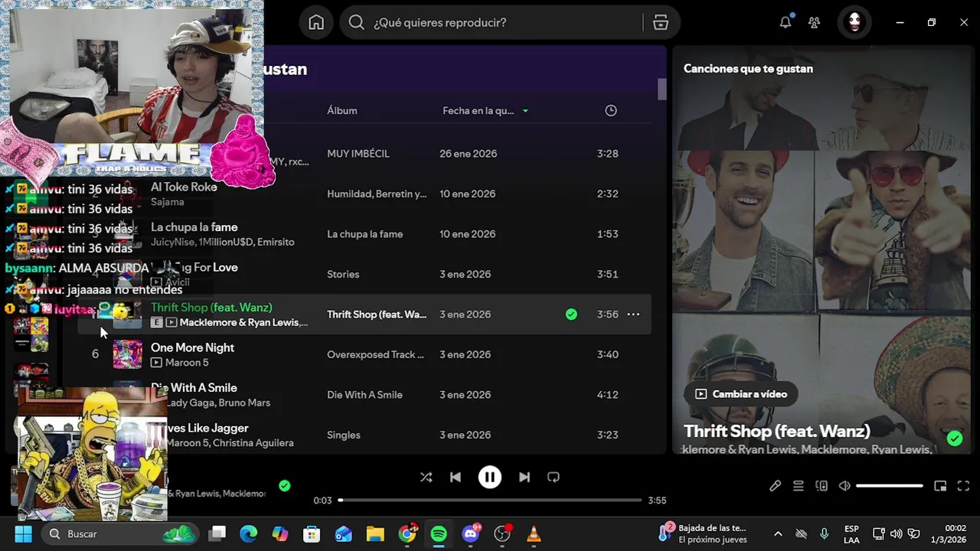Launch Microsoft Edge from the taskbar
This screenshot has height=551, width=980.
pyautogui.click(x=249, y=534)
